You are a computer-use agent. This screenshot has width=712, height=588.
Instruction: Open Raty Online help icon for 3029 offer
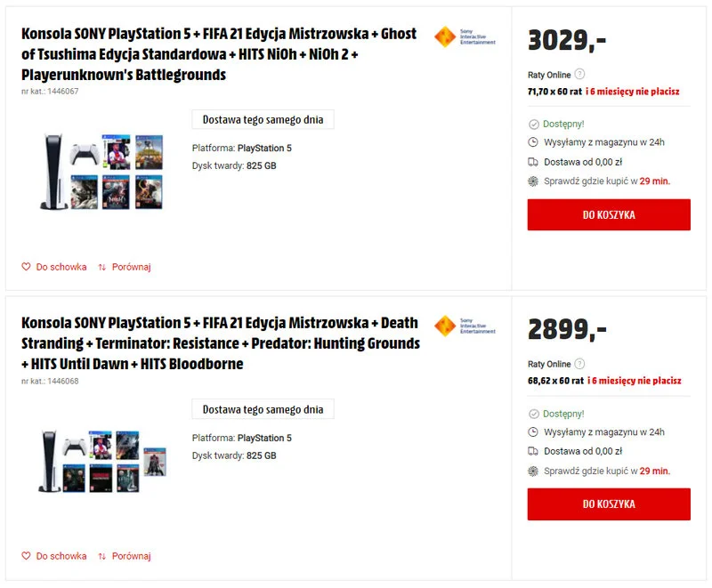580,74
